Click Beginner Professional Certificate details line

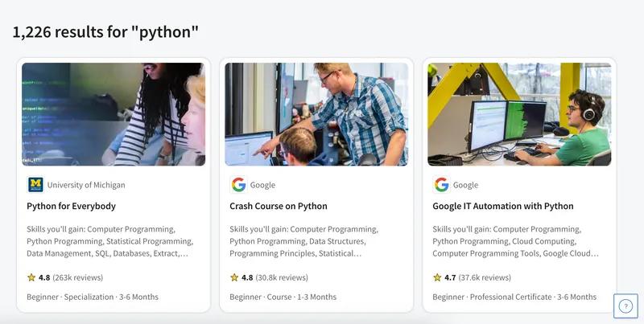click(514, 297)
